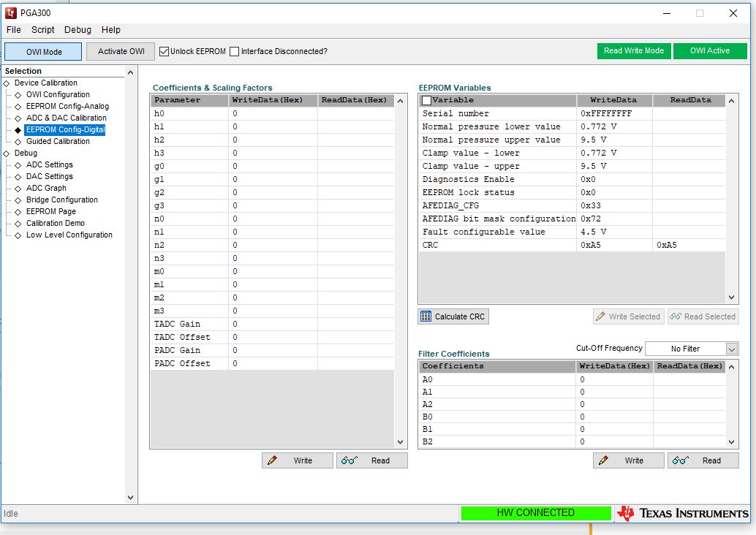756x535 pixels.
Task: Select the ADC Graph tree item
Action: [46, 189]
